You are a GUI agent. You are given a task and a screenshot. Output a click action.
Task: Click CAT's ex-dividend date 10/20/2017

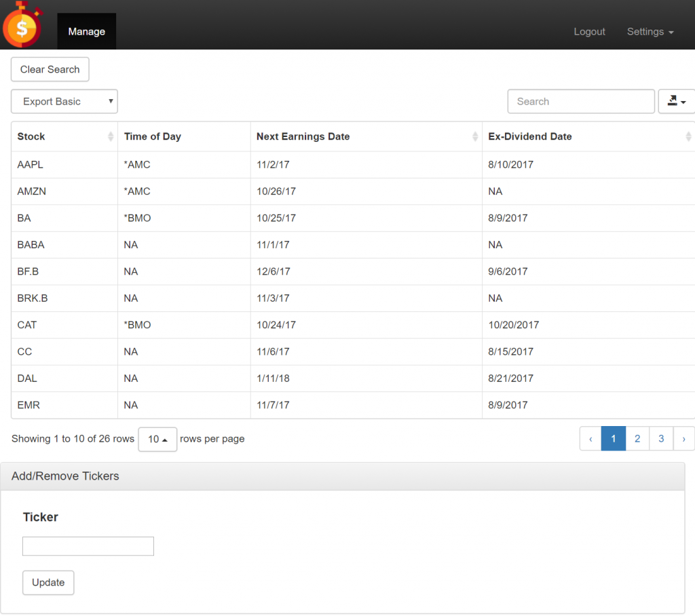pyautogui.click(x=514, y=325)
